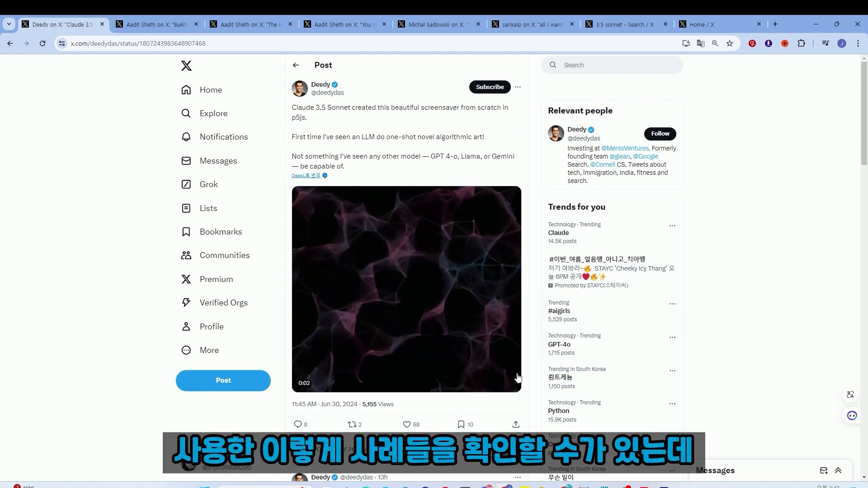Expand the more options menu on post
Image resolution: width=868 pixels, height=488 pixels.
tap(518, 86)
